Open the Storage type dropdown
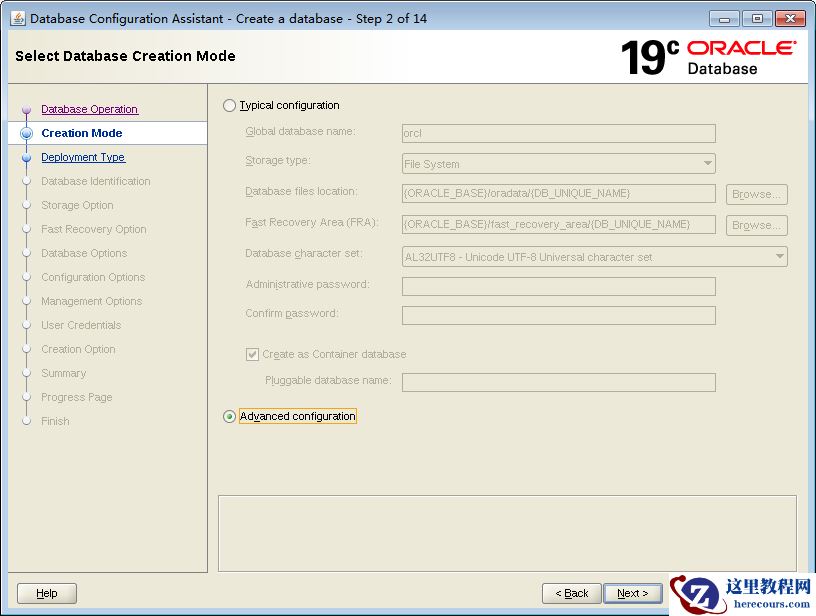 point(558,164)
